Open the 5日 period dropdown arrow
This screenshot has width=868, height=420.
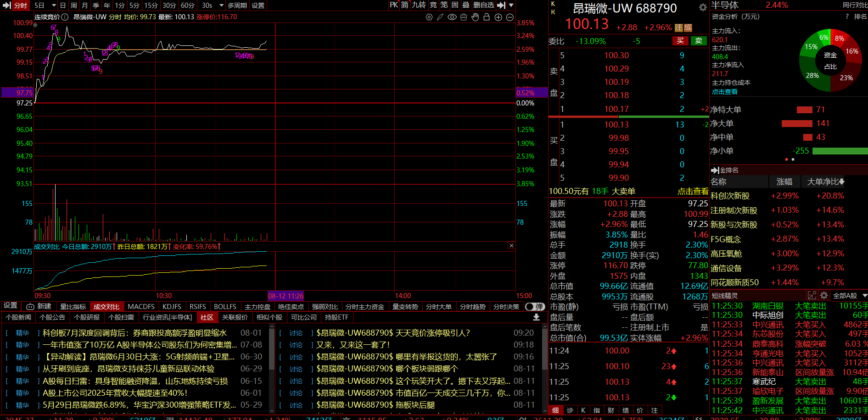tap(53, 6)
